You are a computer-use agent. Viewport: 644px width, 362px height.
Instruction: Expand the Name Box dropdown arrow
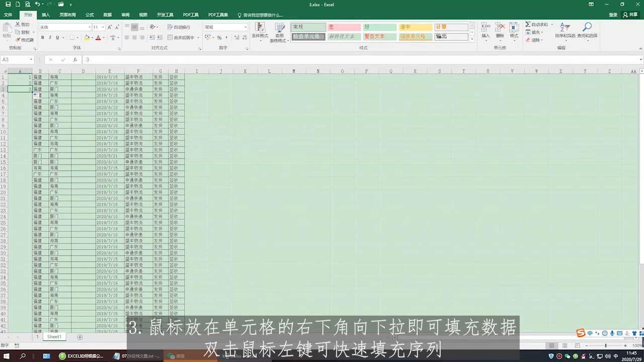(x=31, y=60)
